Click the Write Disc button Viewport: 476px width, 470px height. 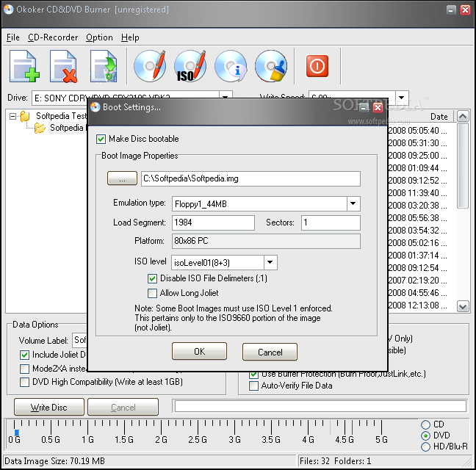tap(49, 407)
